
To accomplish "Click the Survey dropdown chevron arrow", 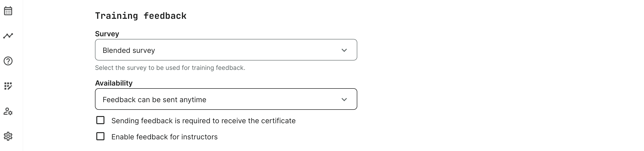I will 344,50.
